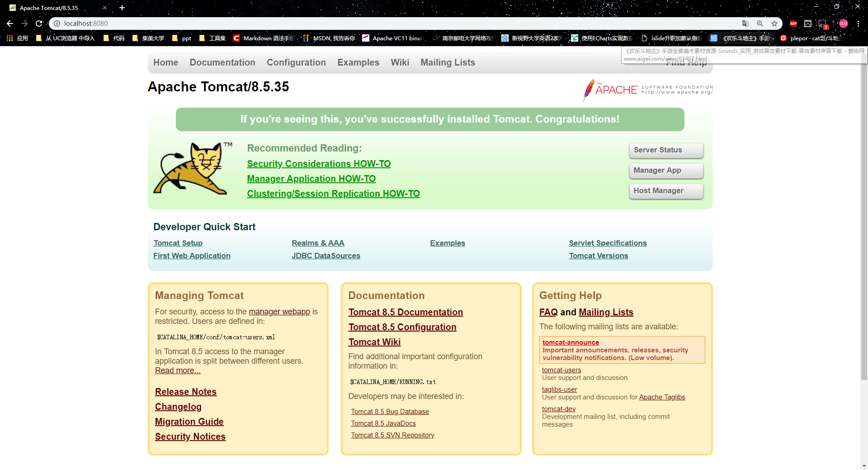Image resolution: width=868 pixels, height=470 pixels.
Task: Open the ABP AdBlock Plus extension
Action: (x=793, y=24)
